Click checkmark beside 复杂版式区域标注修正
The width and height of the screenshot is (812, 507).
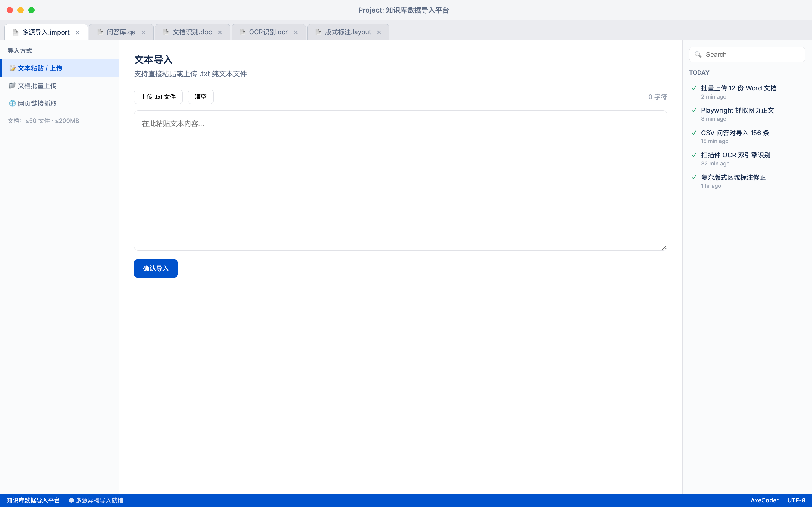click(694, 177)
